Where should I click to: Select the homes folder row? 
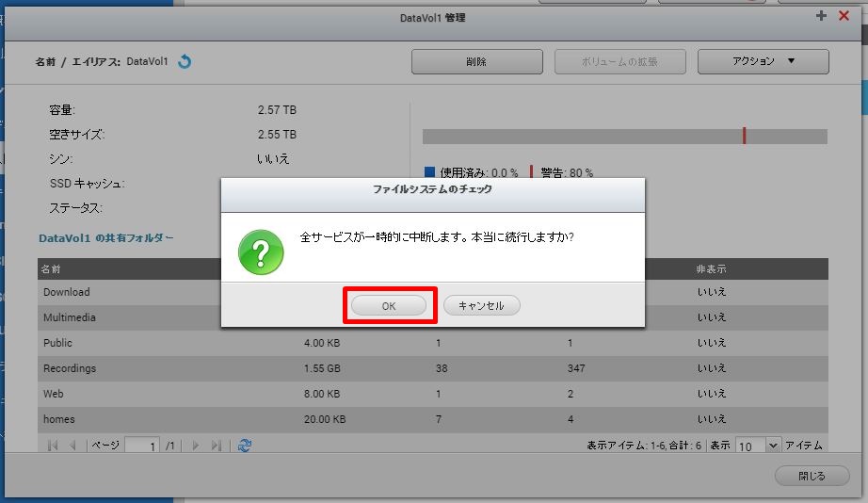433,419
